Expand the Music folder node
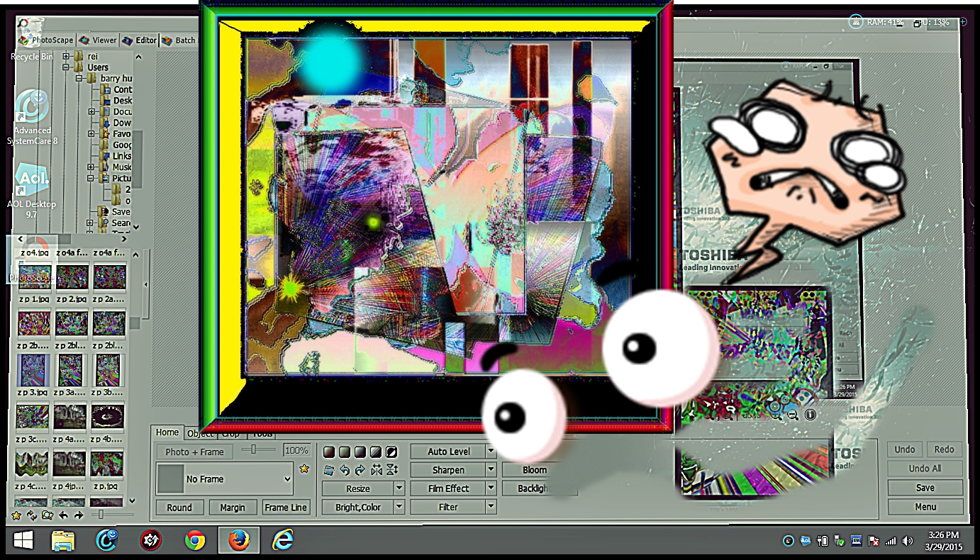 pyautogui.click(x=91, y=167)
